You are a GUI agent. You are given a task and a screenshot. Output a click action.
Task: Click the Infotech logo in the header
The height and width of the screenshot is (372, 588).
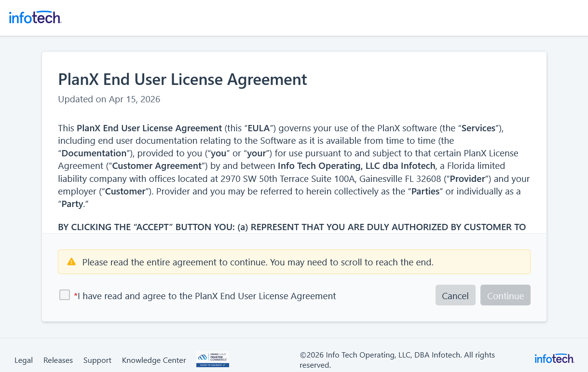[35, 18]
